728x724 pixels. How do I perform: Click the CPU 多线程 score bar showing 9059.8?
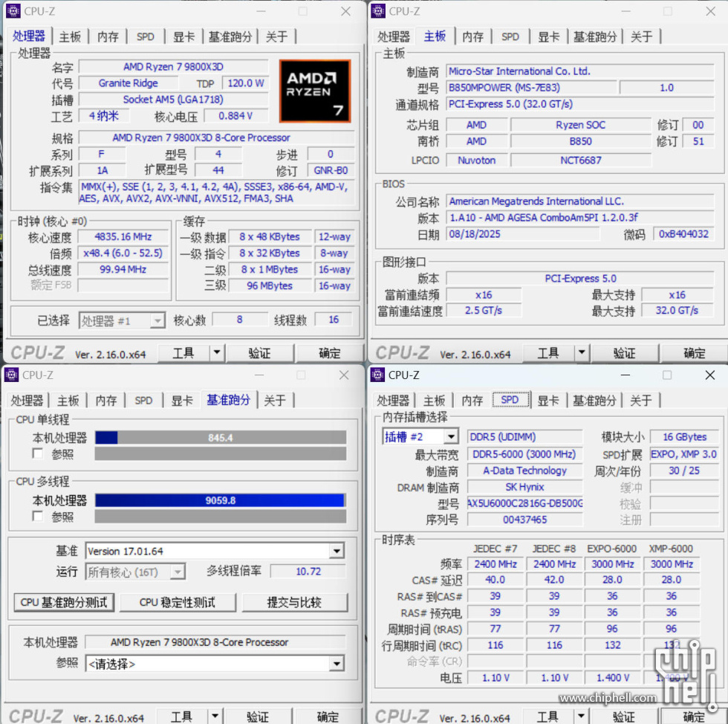click(x=220, y=500)
